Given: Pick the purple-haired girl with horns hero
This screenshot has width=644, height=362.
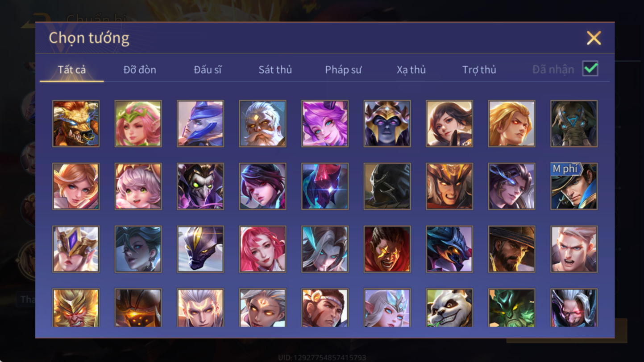Looking at the screenshot, I should coord(325,123).
